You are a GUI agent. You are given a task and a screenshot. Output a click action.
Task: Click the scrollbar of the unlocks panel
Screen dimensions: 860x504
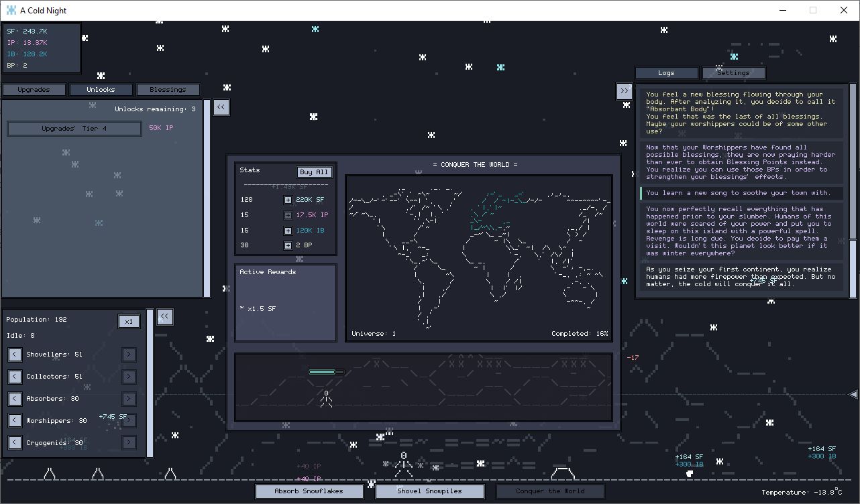point(207,198)
